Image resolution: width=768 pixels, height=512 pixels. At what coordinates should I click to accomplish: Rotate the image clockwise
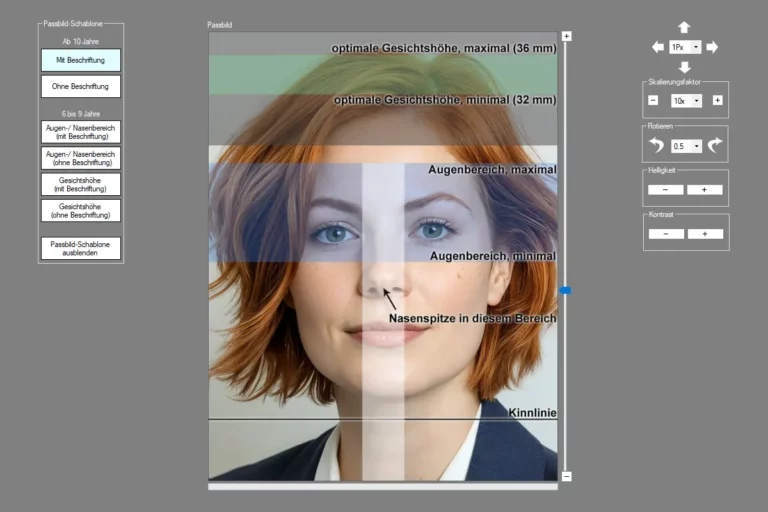point(715,146)
